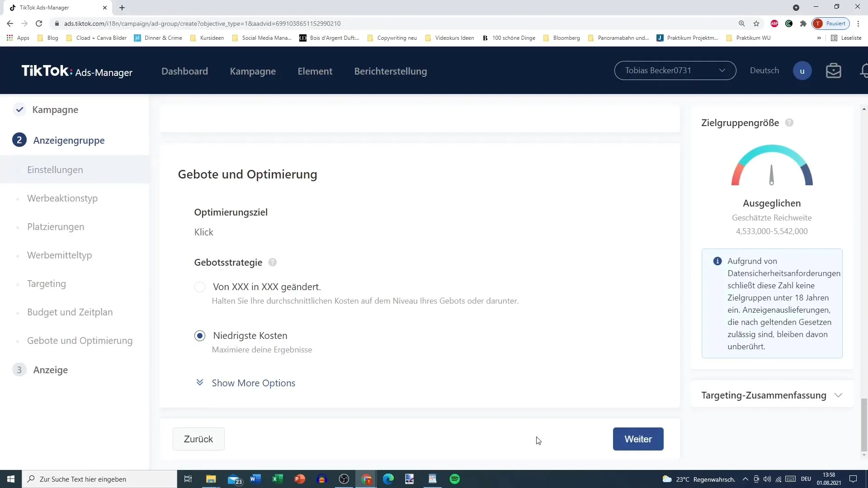Click the Weiter forward button
868x488 pixels.
point(638,439)
